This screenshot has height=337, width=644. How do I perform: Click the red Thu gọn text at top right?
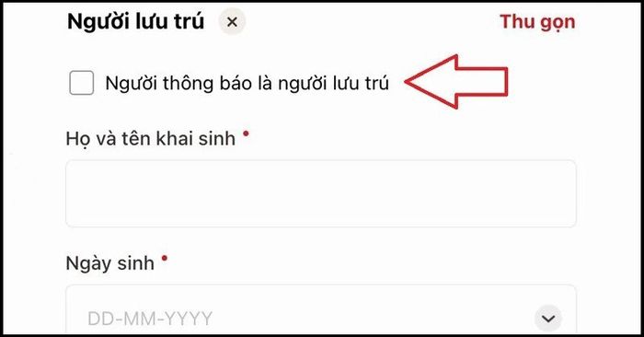tap(537, 23)
